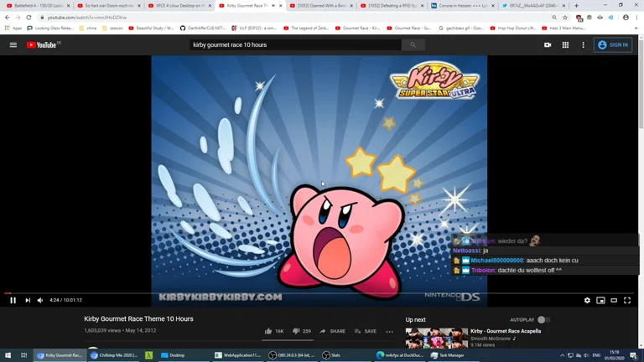Click the SHARE button
Screen dimensions: 644x362
[333, 331]
